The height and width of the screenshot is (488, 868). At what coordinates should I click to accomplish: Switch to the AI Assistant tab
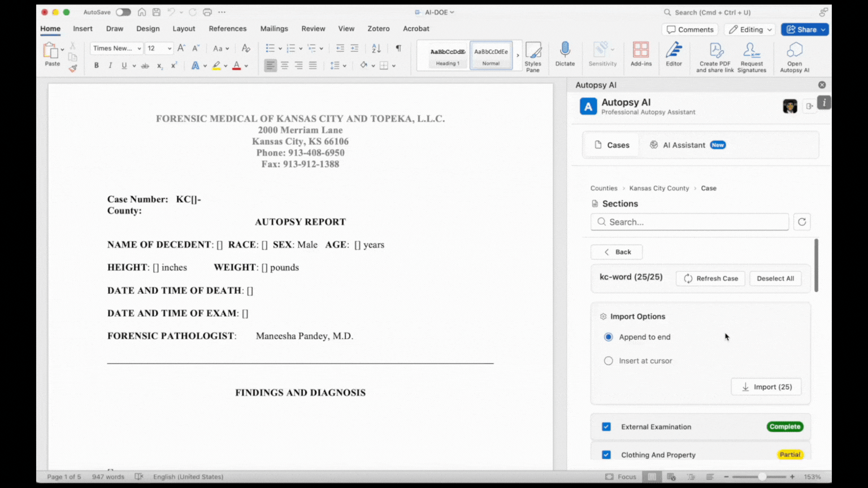click(x=684, y=145)
